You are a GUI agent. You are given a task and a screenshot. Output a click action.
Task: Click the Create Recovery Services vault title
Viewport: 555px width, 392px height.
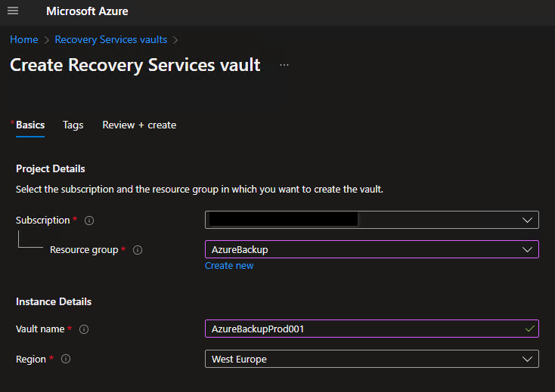(x=135, y=66)
